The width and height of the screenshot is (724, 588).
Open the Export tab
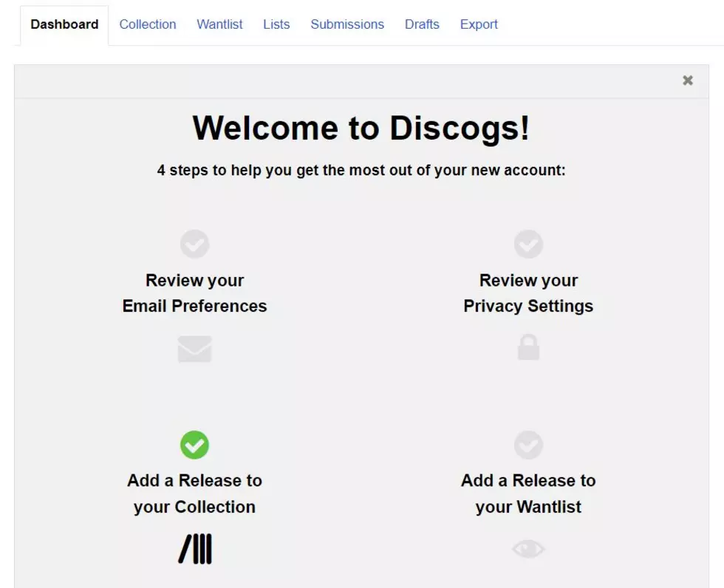[479, 24]
